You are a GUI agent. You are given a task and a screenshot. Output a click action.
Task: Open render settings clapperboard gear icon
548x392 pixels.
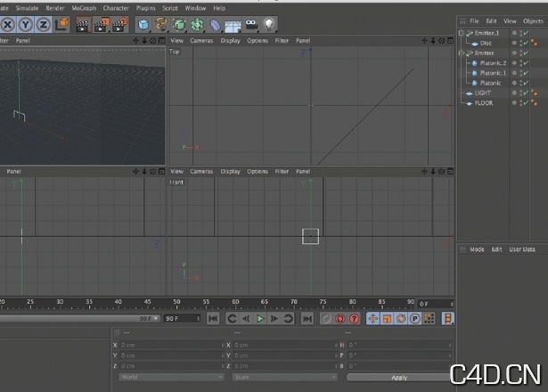click(x=120, y=24)
